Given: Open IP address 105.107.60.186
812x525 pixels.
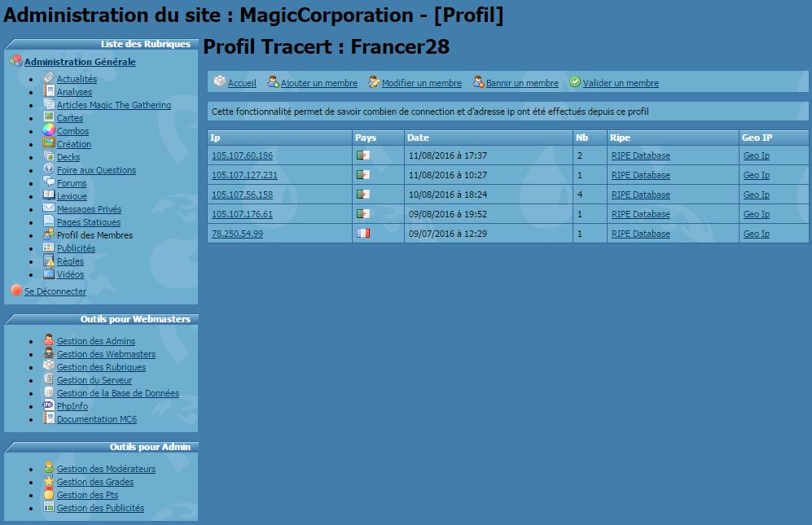Looking at the screenshot, I should (x=242, y=155).
